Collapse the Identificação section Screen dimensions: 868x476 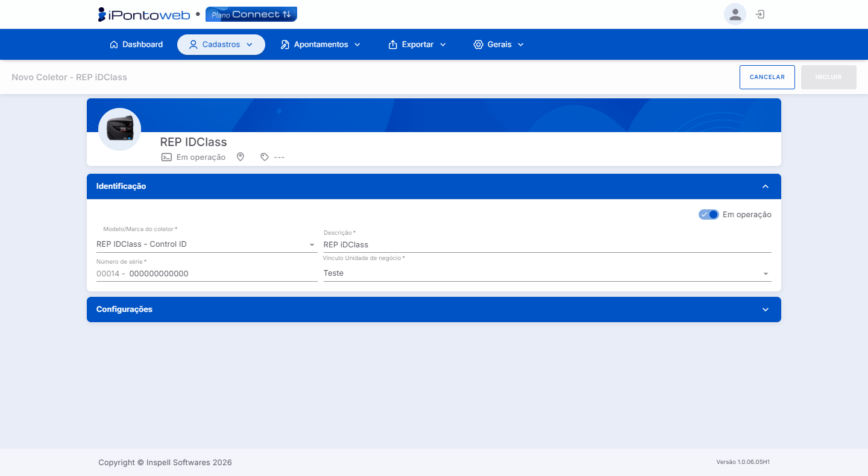coord(434,186)
